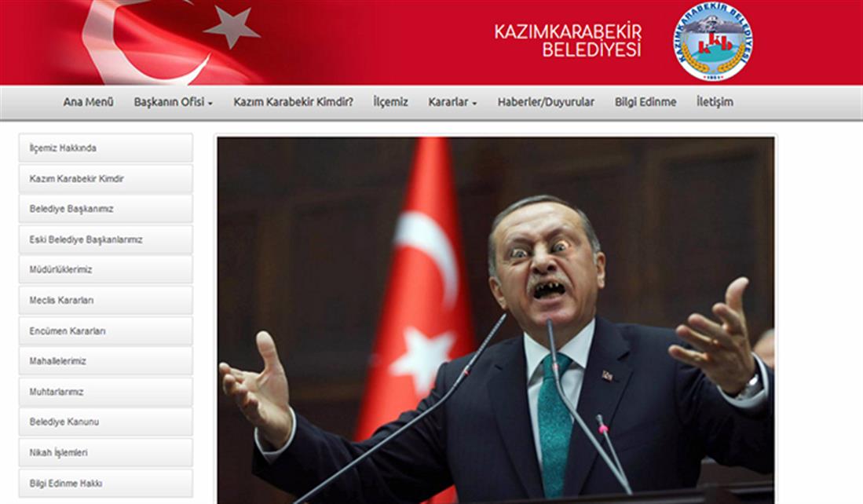Select Belediye Başkanımız in the sidebar

pos(105,209)
